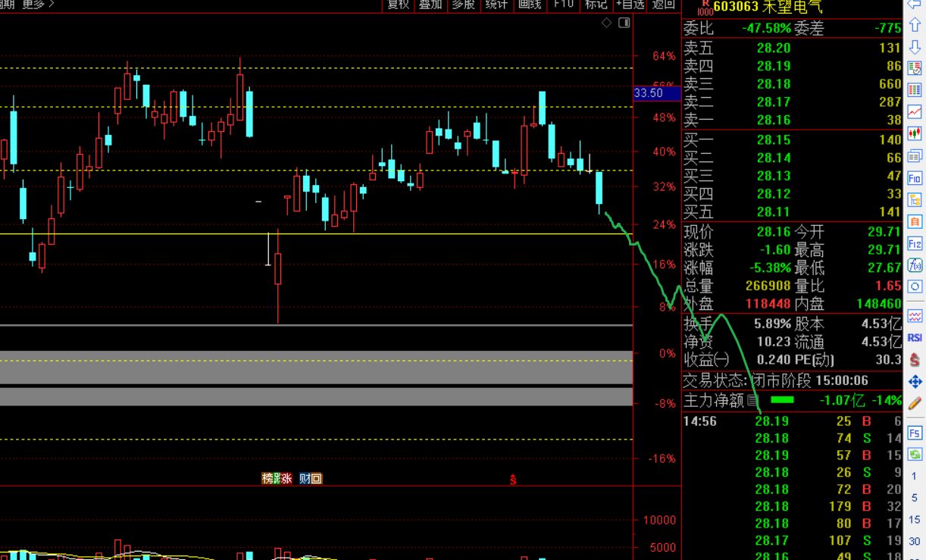
Task: Click the 财 tag below the chart
Action: (x=305, y=478)
